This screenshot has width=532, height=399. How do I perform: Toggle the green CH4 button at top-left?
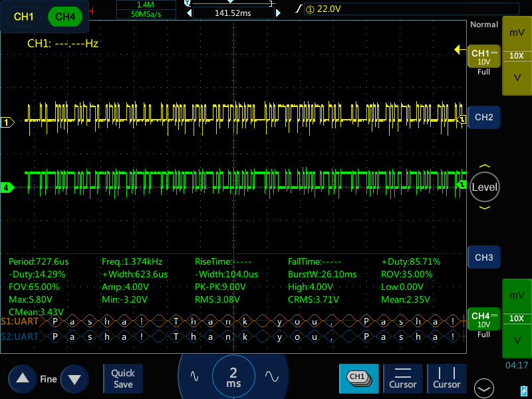(x=65, y=17)
